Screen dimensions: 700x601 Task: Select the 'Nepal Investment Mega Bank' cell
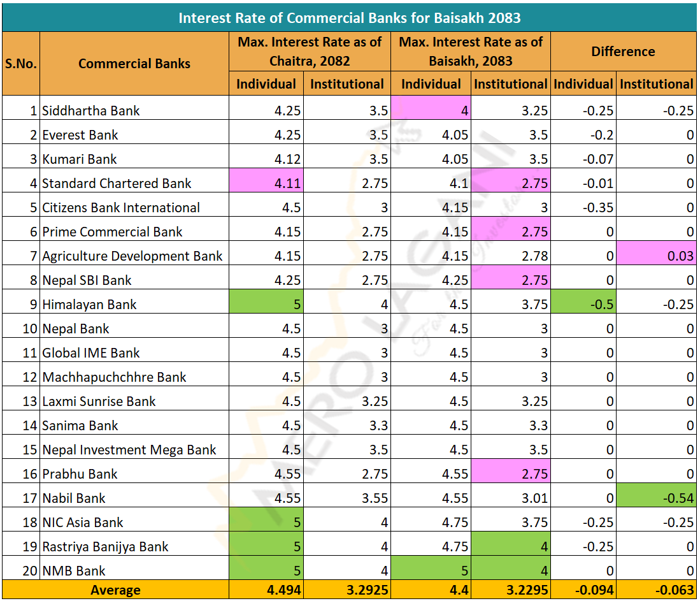tap(129, 449)
